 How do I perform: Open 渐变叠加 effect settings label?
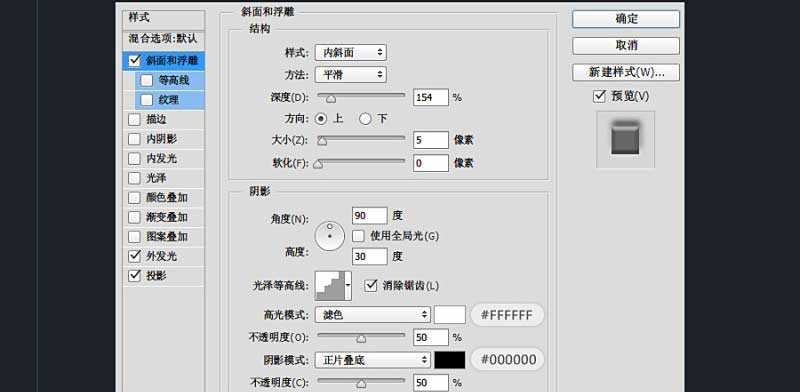[167, 217]
